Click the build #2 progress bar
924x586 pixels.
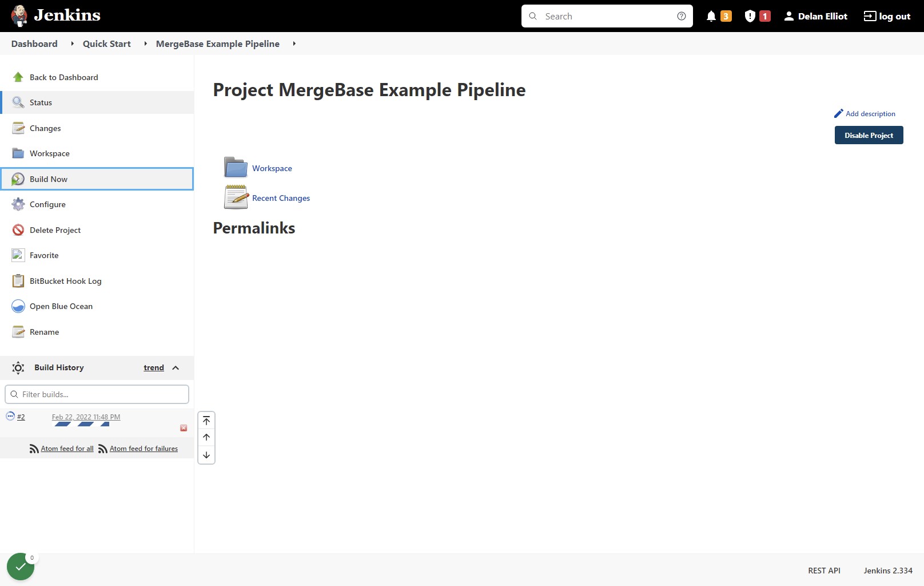[82, 424]
